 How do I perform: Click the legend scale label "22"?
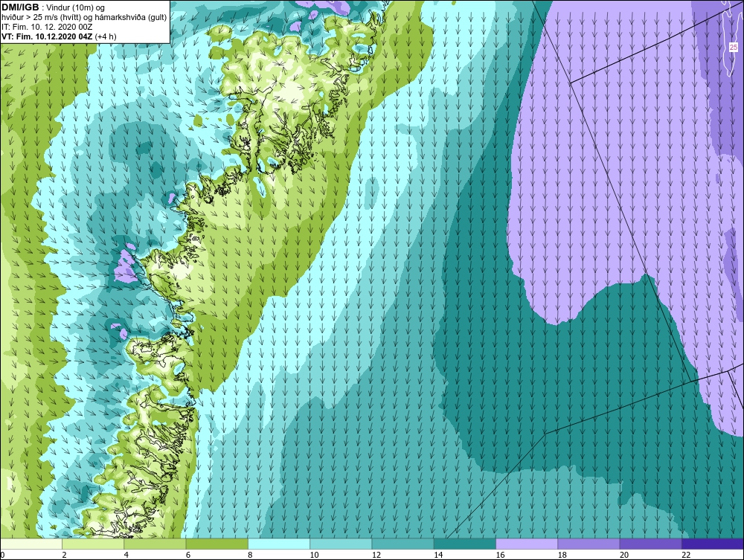point(686,556)
